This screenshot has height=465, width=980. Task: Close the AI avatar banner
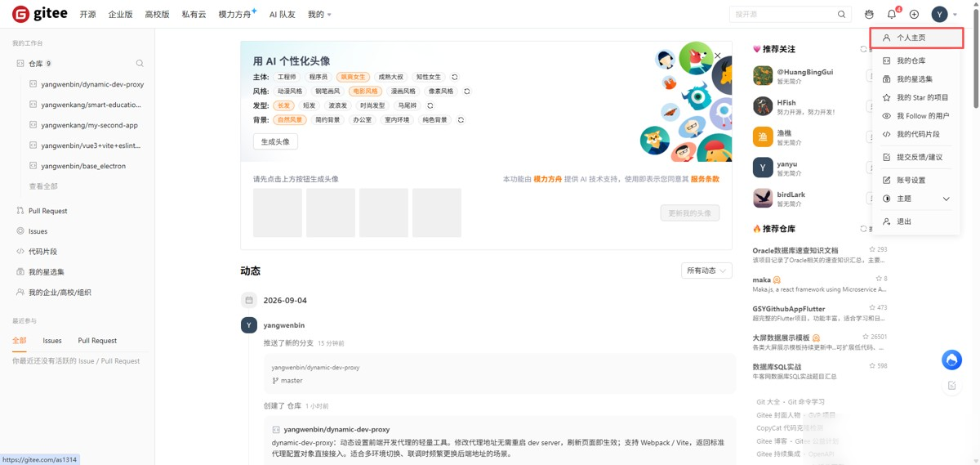coord(717,56)
